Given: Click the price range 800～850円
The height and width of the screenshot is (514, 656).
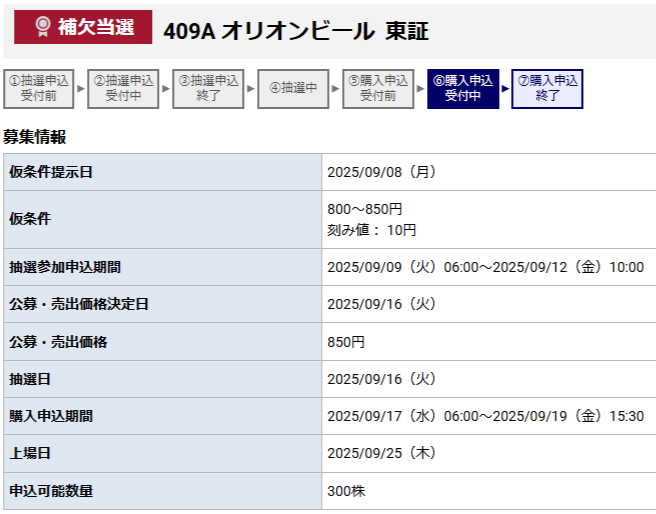Looking at the screenshot, I should coord(364,209).
